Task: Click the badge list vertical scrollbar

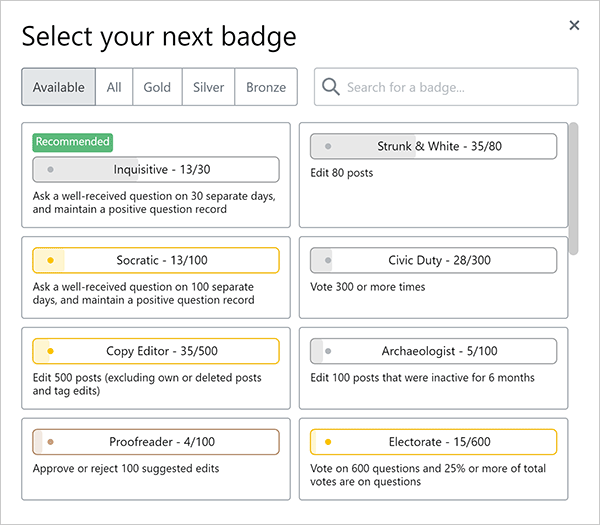Action: (x=573, y=175)
